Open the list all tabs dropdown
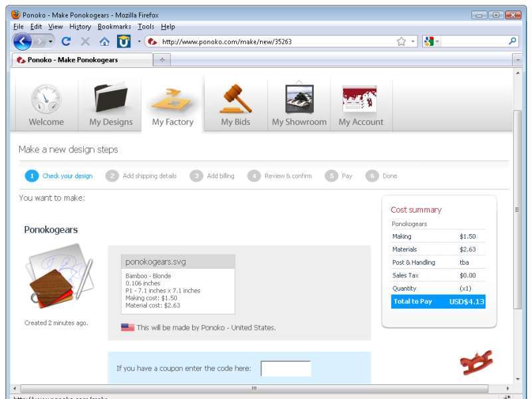 pyautogui.click(x=518, y=60)
